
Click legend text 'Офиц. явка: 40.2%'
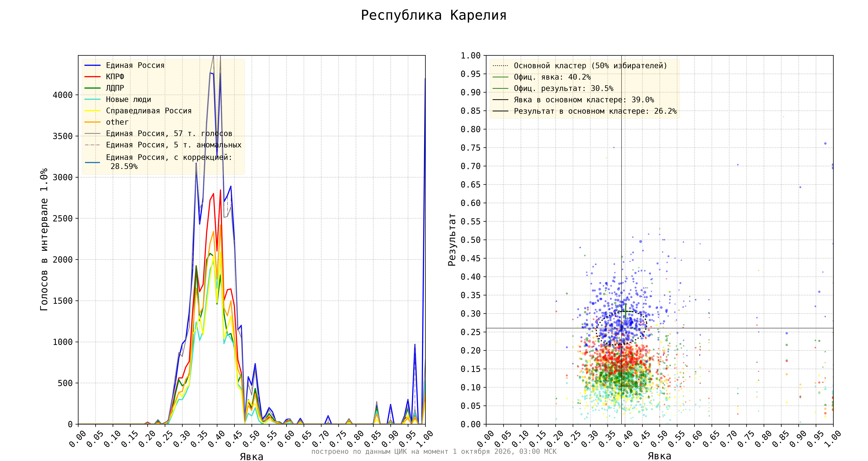click(x=552, y=77)
